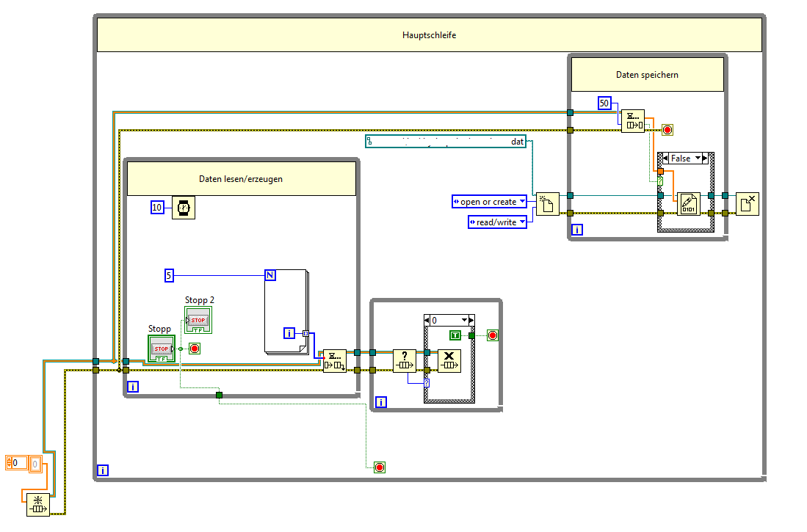Select the Wait (ms) watch icon
The width and height of the screenshot is (807, 532).
184,208
